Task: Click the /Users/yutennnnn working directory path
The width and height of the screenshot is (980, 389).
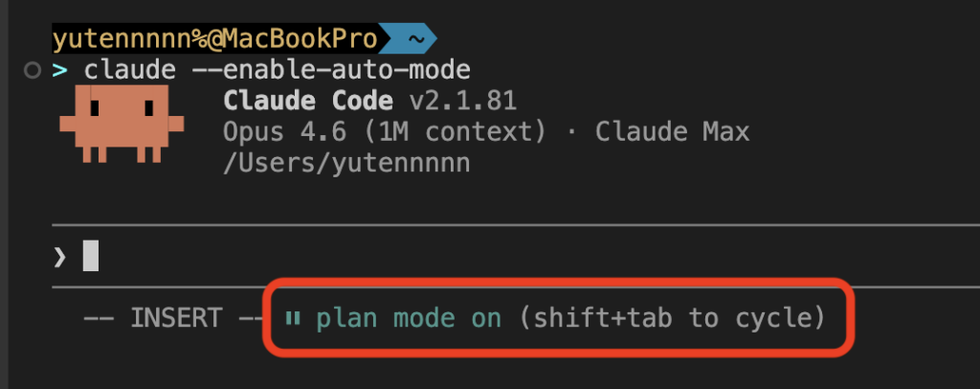Action: coord(345,163)
